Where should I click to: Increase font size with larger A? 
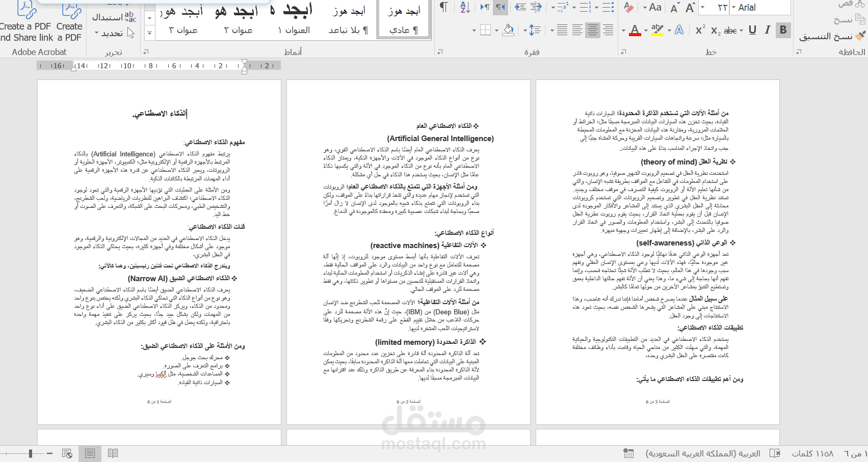pos(690,7)
